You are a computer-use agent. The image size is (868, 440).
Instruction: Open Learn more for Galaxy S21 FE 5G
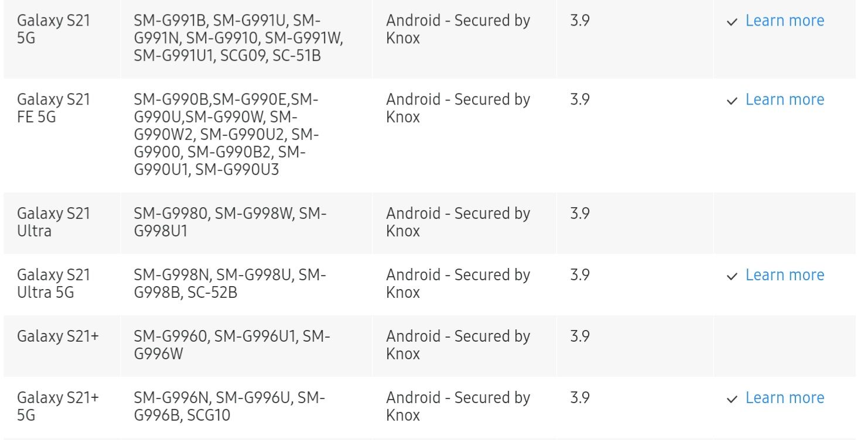coord(784,100)
